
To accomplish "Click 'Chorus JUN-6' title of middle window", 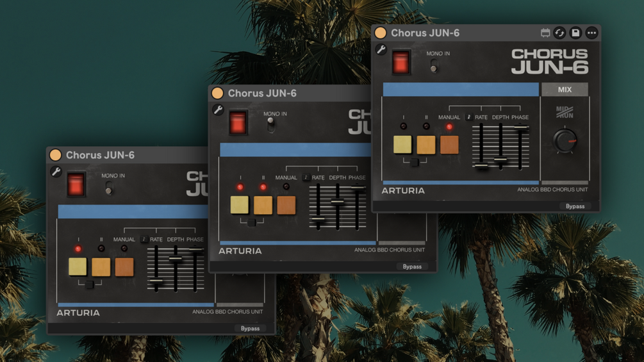I will pyautogui.click(x=262, y=93).
